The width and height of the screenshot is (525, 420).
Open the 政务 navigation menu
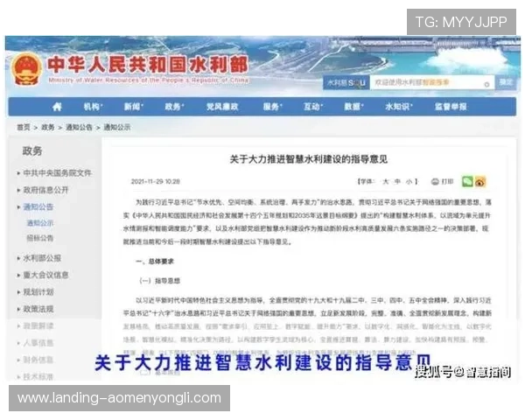click(x=174, y=107)
